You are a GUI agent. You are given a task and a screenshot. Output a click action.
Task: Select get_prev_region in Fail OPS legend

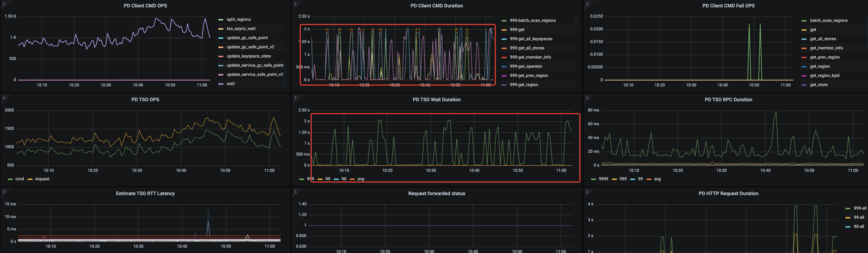[825, 57]
